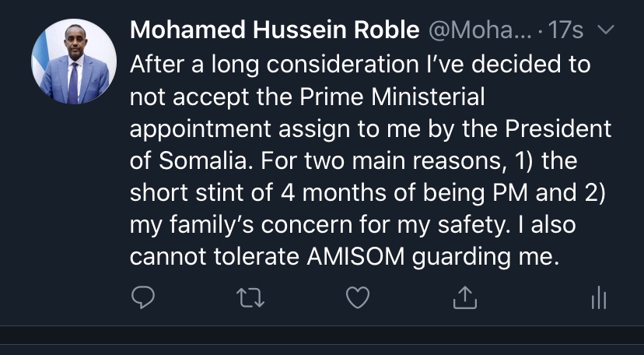The height and width of the screenshot is (355, 644).
Task: Open Mohamed Hussein Roble's profile picture
Action: [74, 62]
